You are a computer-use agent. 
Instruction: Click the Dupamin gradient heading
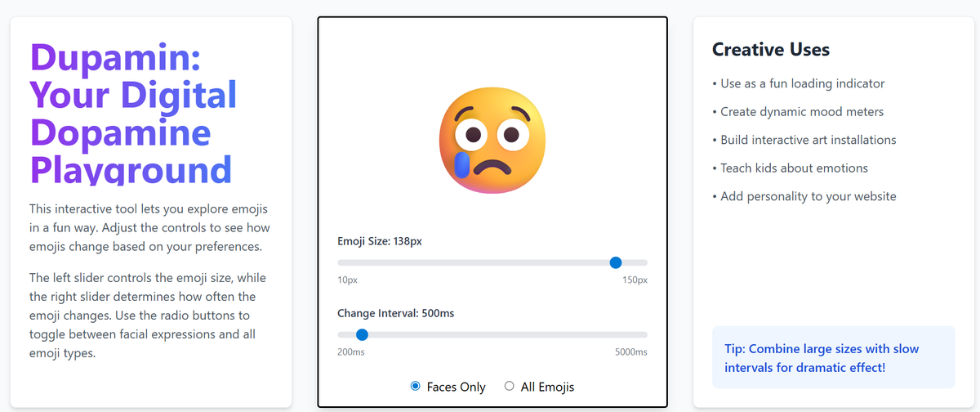pos(134,114)
